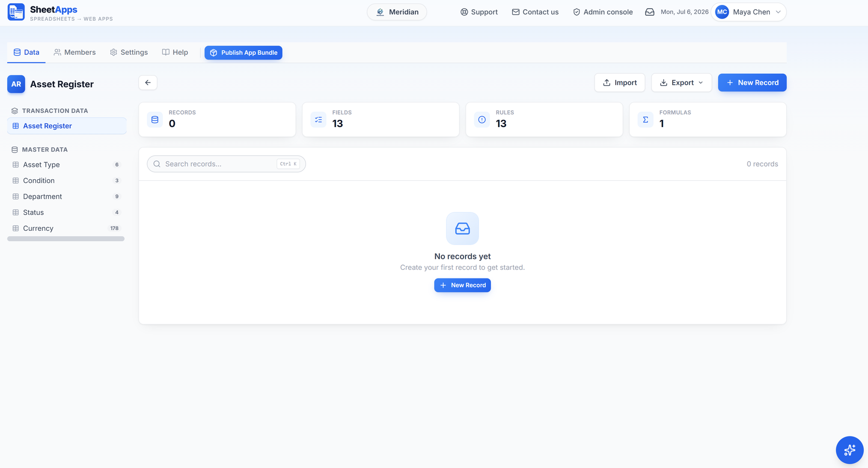868x468 pixels.
Task: Click the back arrow button
Action: [x=148, y=83]
